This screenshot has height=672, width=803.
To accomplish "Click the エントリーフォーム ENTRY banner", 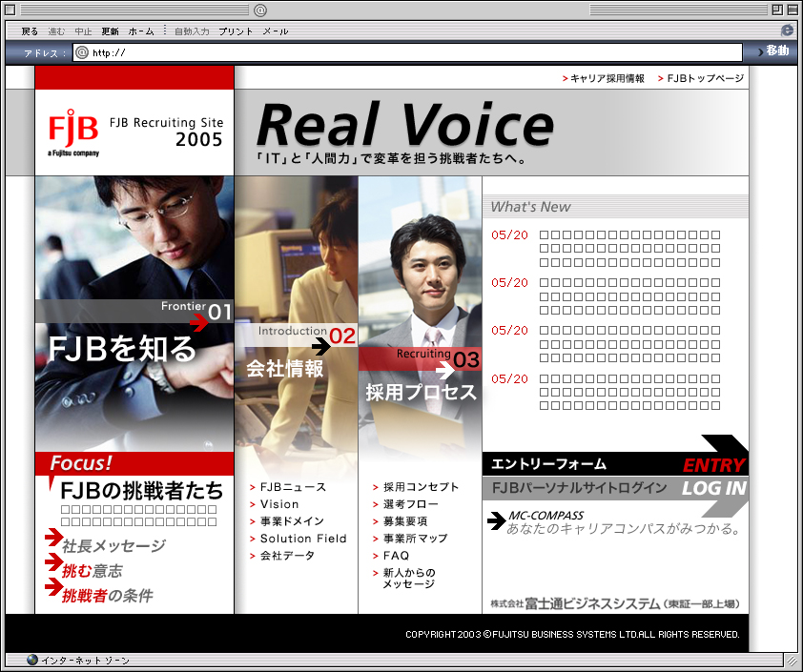I will click(614, 463).
